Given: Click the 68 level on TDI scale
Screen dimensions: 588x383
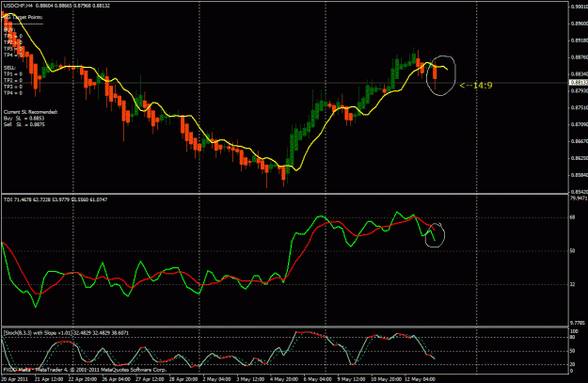Looking at the screenshot, I should click(x=573, y=217).
